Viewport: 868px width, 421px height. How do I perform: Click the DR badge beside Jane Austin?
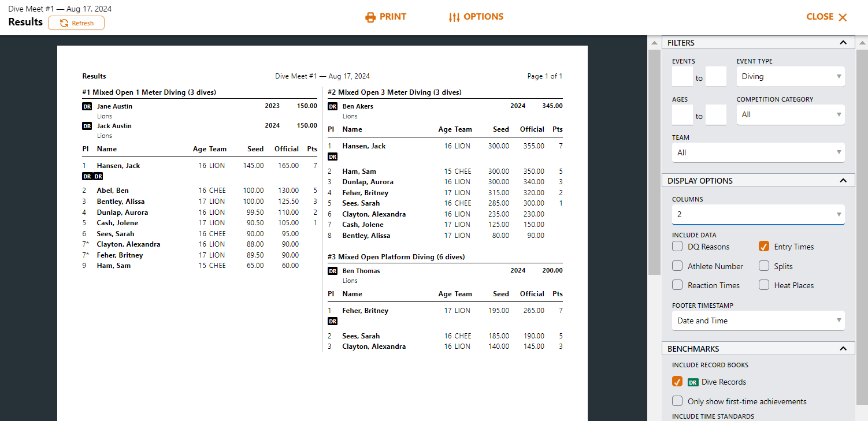tap(87, 106)
